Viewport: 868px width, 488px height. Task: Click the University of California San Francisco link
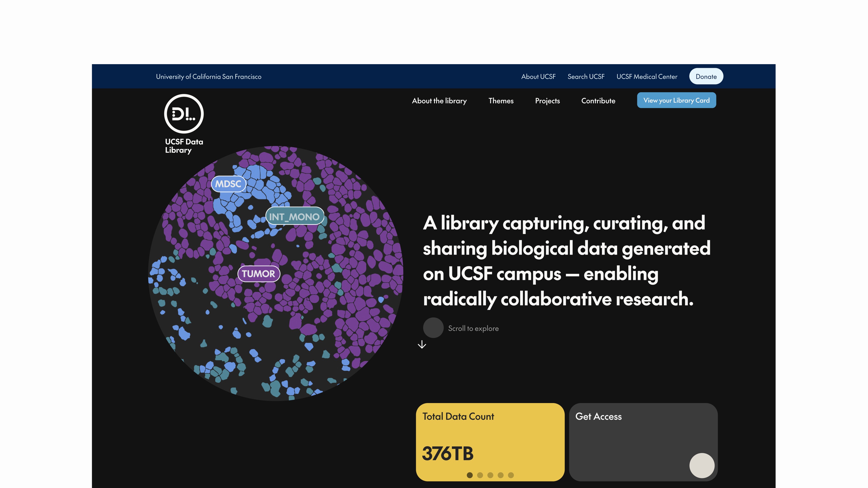tap(209, 76)
